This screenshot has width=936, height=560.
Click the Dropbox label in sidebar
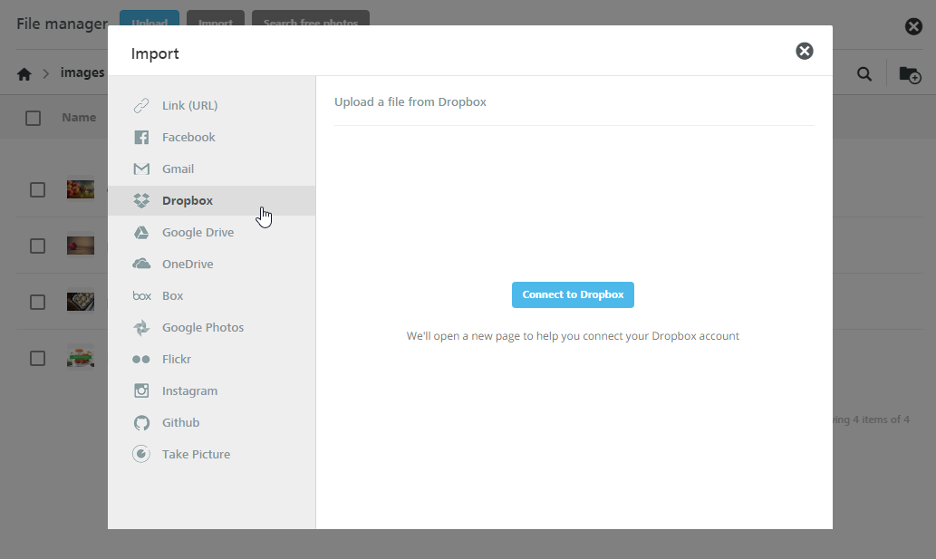(187, 201)
